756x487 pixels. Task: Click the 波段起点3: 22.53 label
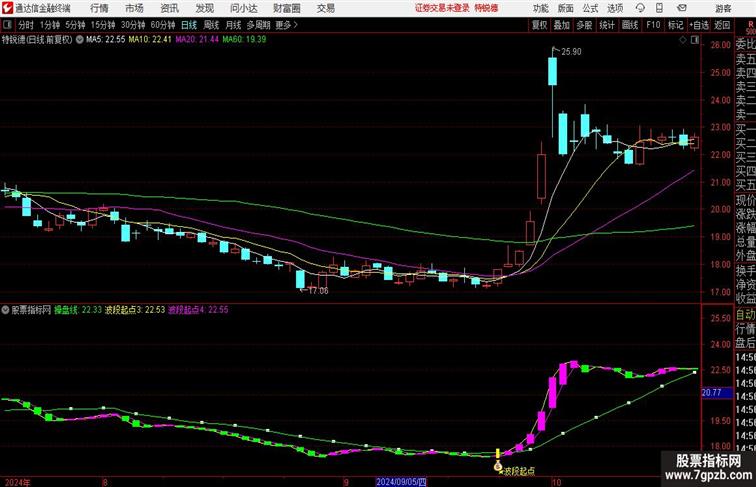click(x=135, y=310)
